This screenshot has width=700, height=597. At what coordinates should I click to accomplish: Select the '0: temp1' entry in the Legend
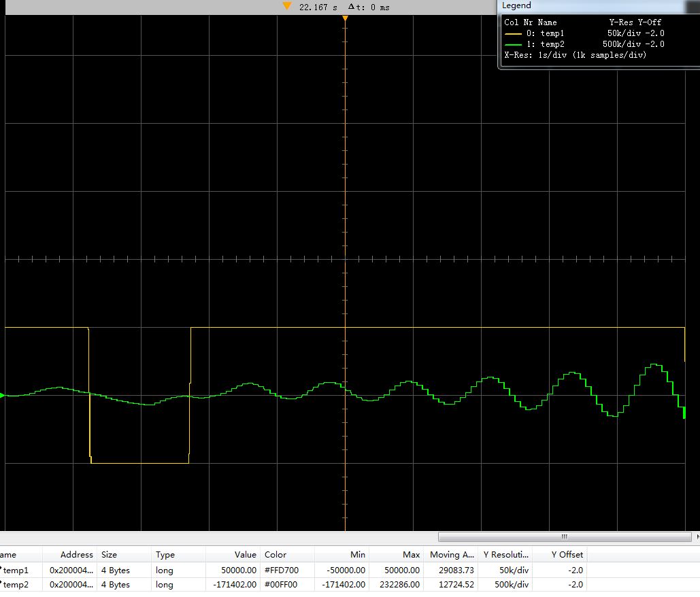tap(545, 33)
